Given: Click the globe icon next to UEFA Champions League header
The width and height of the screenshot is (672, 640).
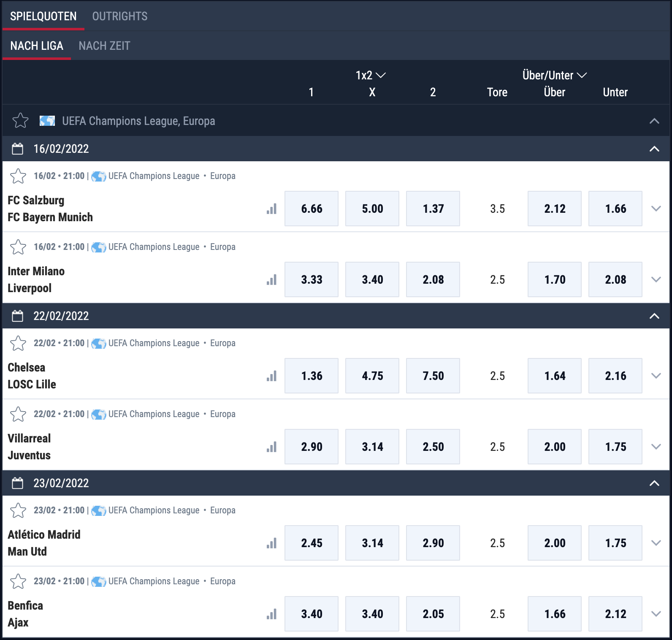Looking at the screenshot, I should [47, 121].
